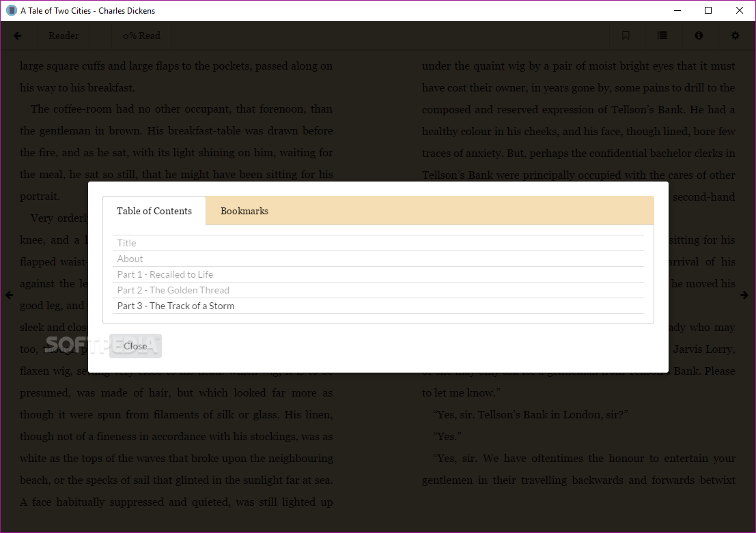This screenshot has height=533, width=756.
Task: Open the About entry in contents
Action: point(378,259)
